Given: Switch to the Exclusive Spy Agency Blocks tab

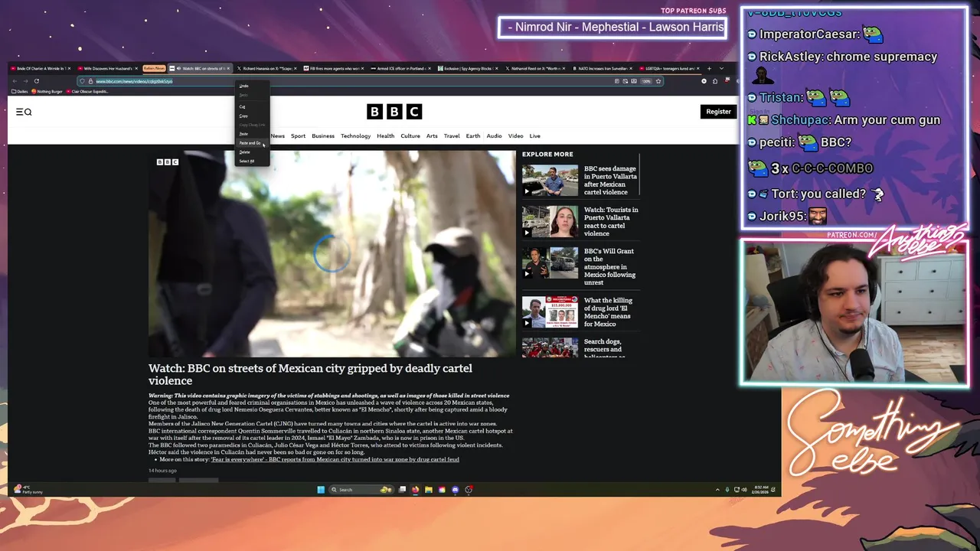Looking at the screenshot, I should tap(468, 68).
